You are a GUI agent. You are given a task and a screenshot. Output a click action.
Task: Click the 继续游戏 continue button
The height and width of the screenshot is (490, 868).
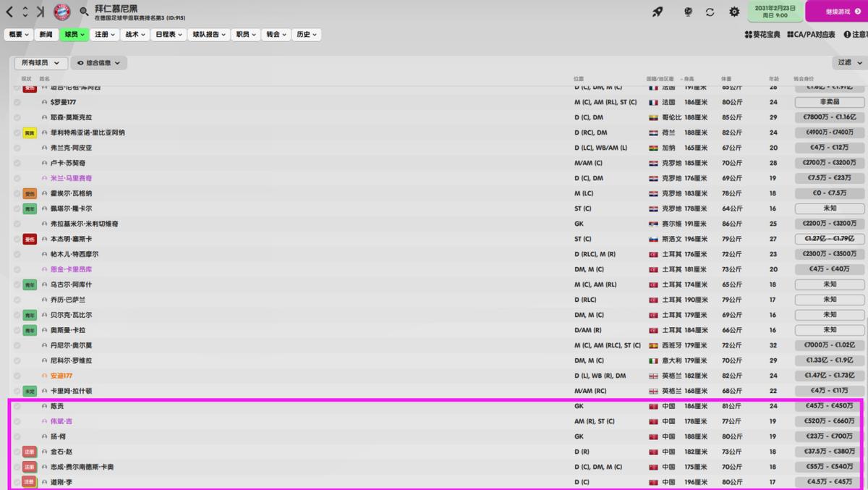[x=836, y=12]
